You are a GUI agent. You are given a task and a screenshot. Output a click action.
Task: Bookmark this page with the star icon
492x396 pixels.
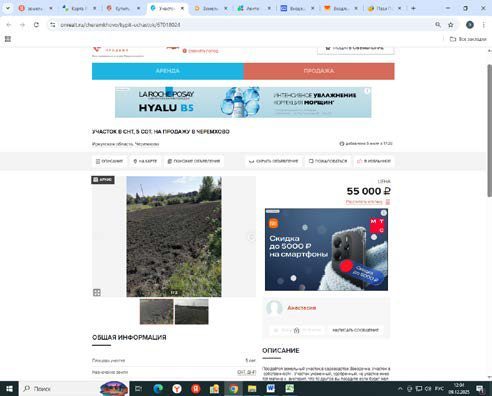[x=451, y=25]
